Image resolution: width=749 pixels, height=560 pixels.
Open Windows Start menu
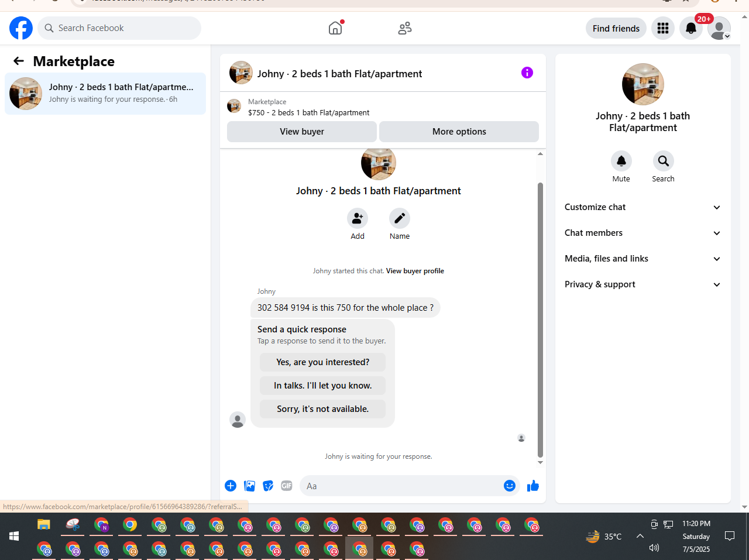click(14, 536)
